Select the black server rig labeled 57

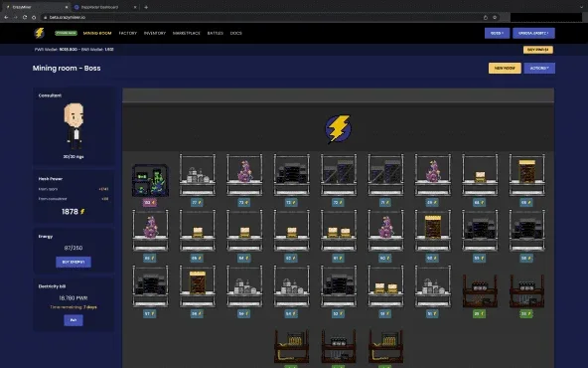click(x=150, y=286)
